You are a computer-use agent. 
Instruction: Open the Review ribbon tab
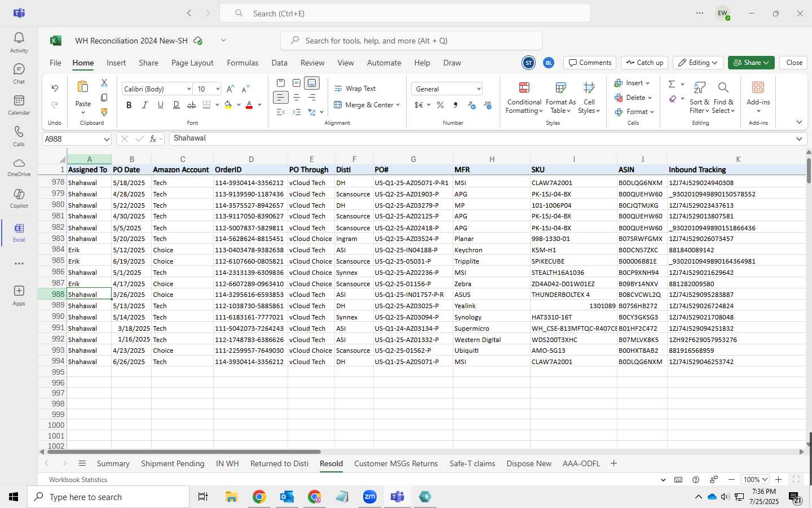point(312,63)
